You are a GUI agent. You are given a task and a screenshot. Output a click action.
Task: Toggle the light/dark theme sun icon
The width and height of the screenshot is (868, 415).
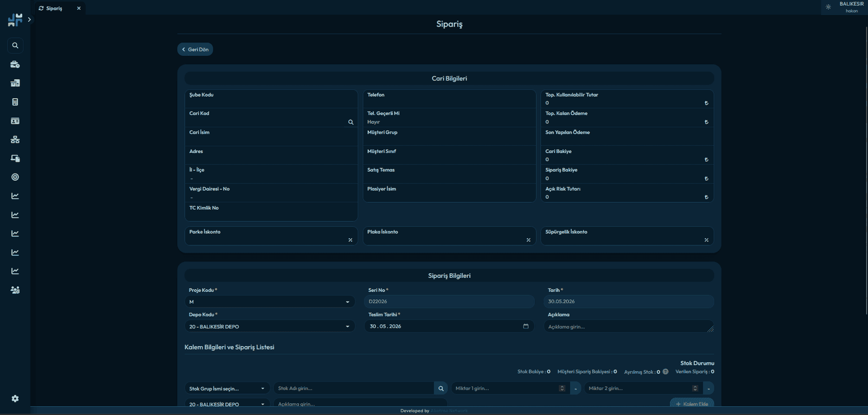[828, 7]
